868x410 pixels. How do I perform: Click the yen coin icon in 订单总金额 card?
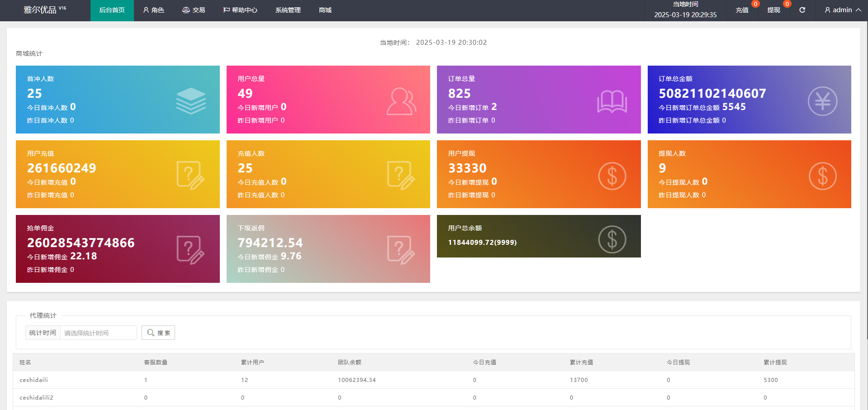pyautogui.click(x=822, y=101)
